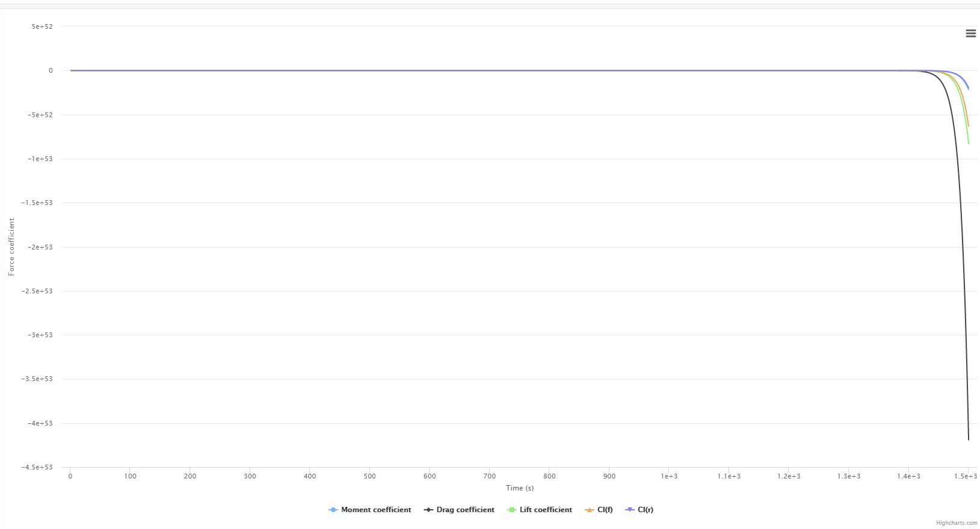Screen dimensions: 980x529
Task: Open the Highcharts.com credits link
Action: click(x=957, y=523)
